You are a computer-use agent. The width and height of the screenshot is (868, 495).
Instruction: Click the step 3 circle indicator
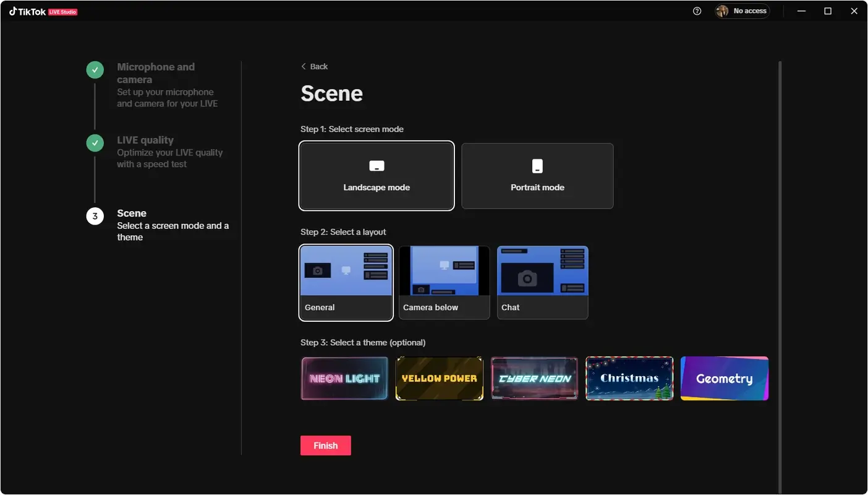point(95,216)
